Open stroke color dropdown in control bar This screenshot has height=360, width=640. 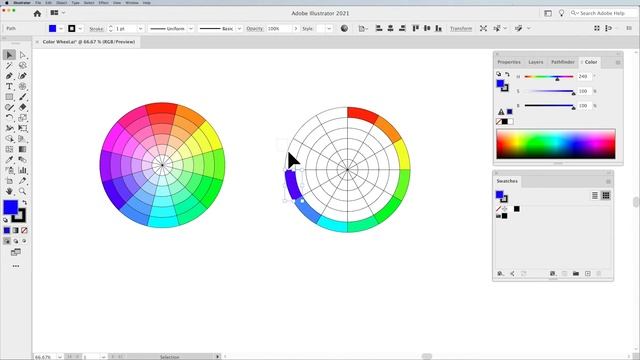tap(80, 29)
